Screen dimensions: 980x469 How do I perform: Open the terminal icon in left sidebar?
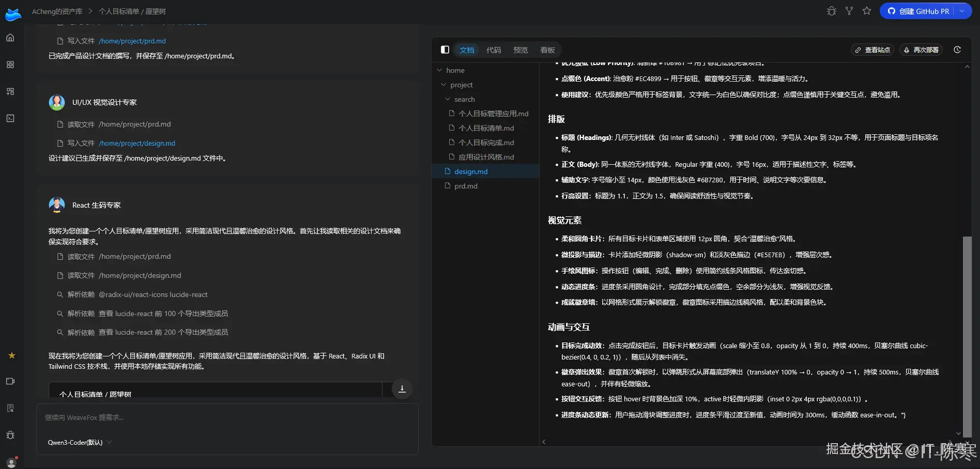click(x=10, y=118)
